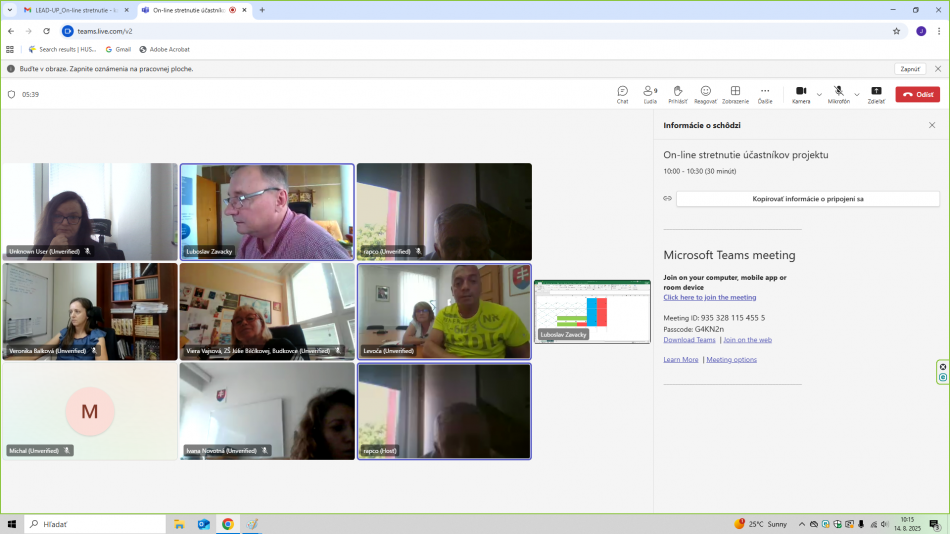
Task: Open the Ďalšie more options menu
Action: coord(765,93)
